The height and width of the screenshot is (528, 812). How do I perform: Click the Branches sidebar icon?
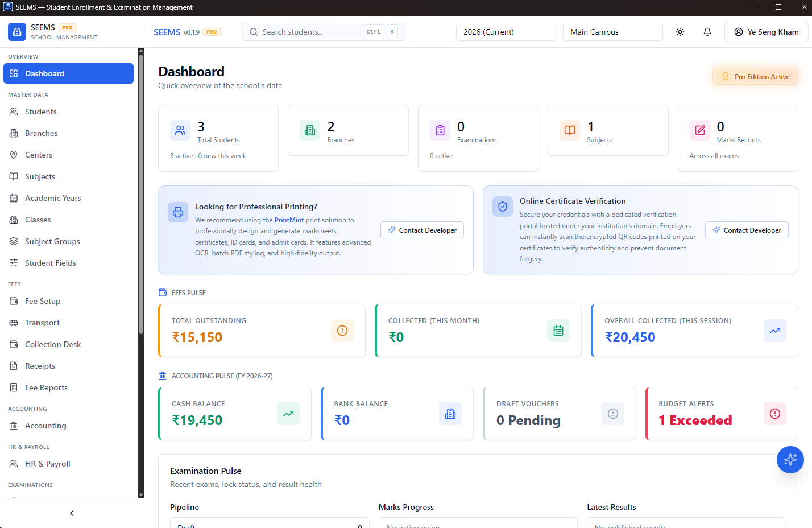tap(14, 133)
